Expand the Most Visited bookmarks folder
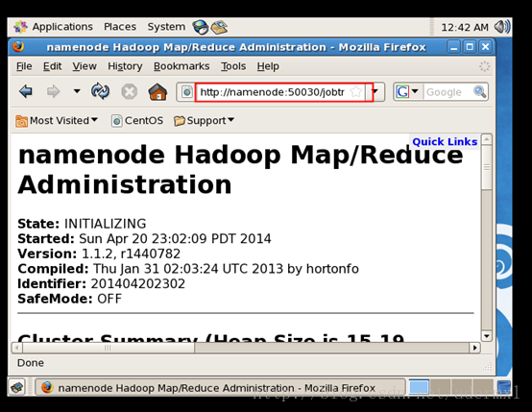The height and width of the screenshot is (412, 532). tap(57, 120)
